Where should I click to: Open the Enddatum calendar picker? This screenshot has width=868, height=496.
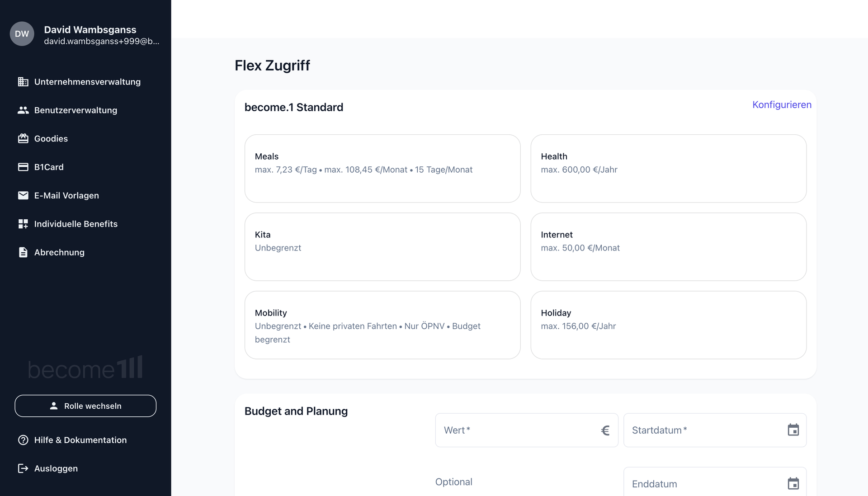click(x=793, y=483)
